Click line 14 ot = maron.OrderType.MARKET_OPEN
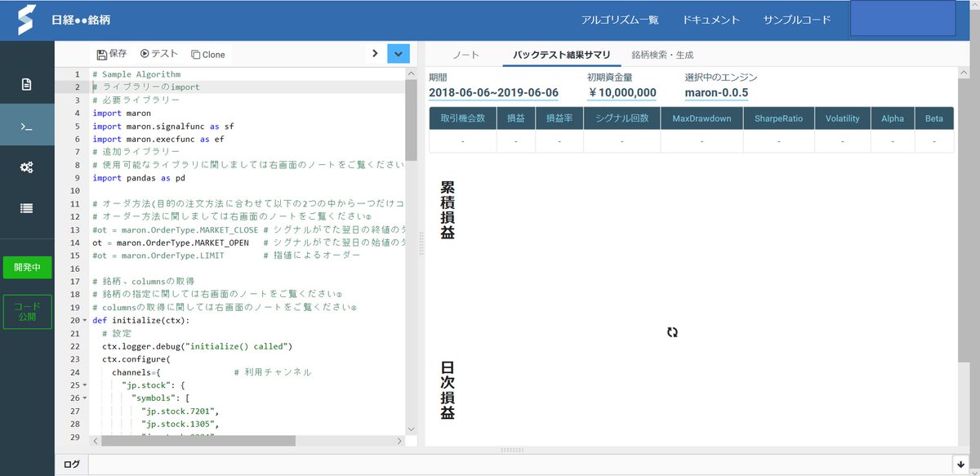 171,242
